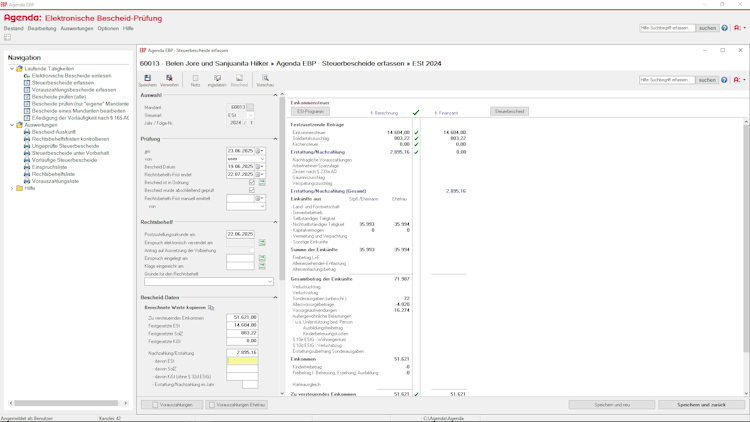Image resolution: width=750 pixels, height=422 pixels.
Task: Open the Hilfe menu in menu bar
Action: tap(128, 28)
